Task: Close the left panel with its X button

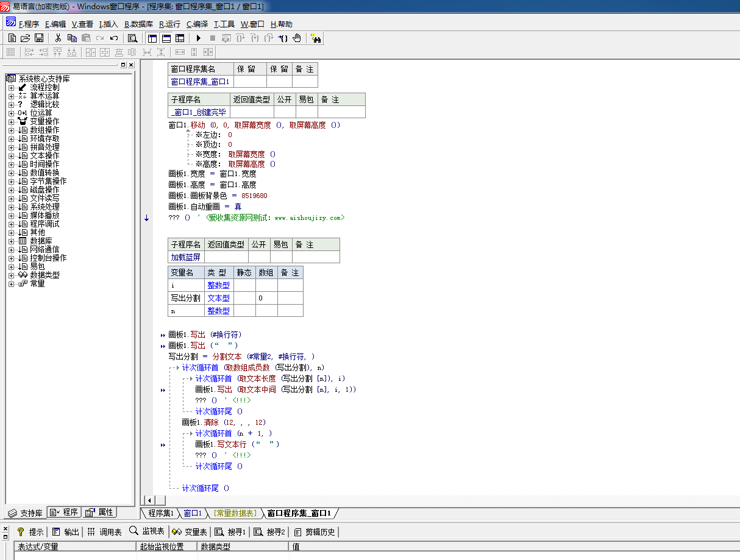Action: (x=130, y=65)
